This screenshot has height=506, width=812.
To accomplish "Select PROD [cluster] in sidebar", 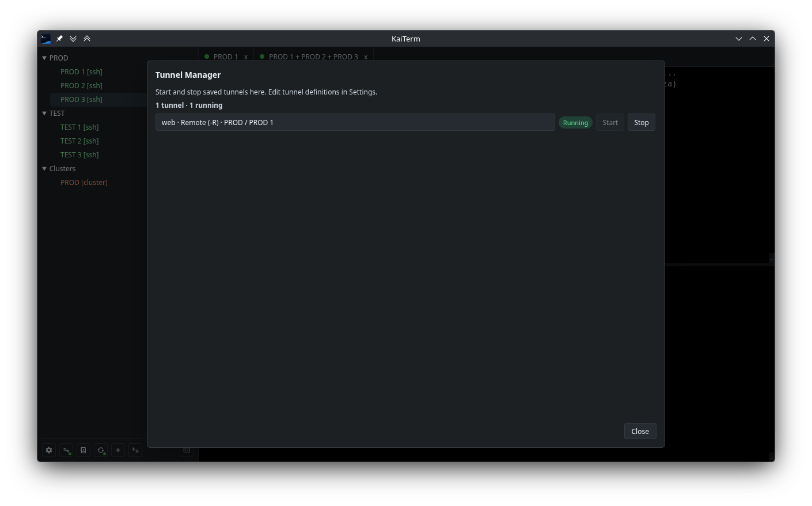I will pos(84,183).
